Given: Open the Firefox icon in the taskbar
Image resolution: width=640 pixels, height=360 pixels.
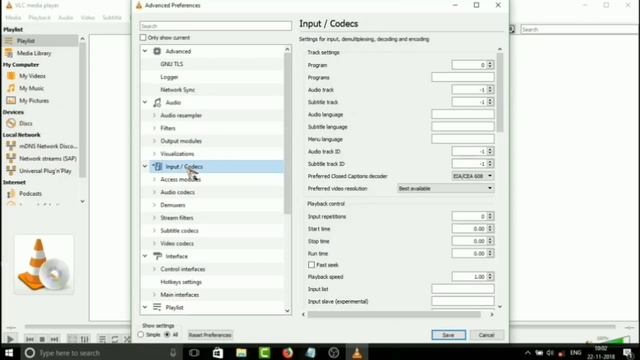Looking at the screenshot, I should click(288, 353).
